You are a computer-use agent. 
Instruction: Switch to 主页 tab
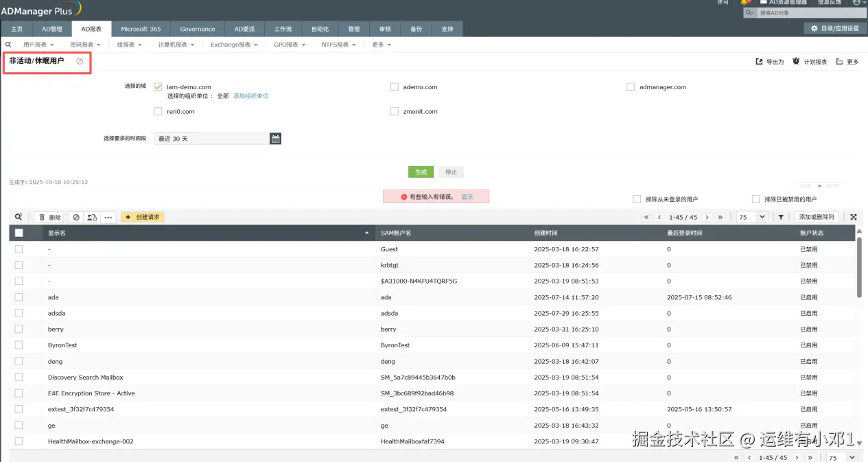tap(17, 29)
